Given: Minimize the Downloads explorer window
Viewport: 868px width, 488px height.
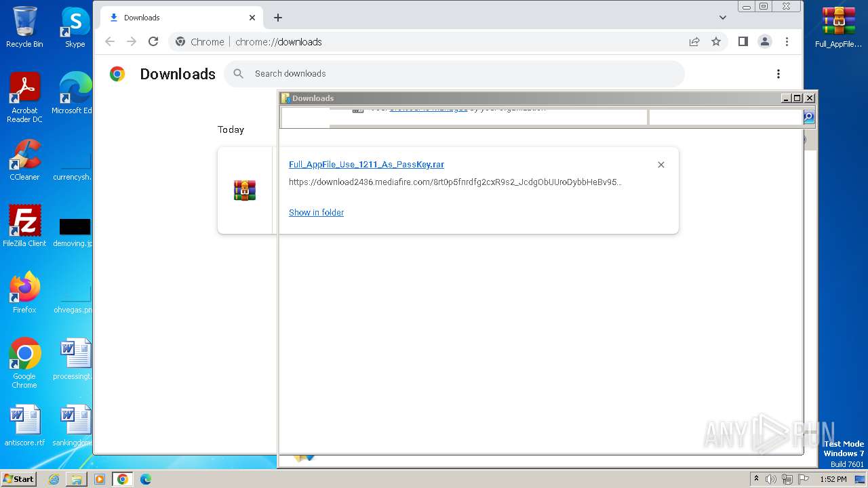Looking at the screenshot, I should coord(786,98).
